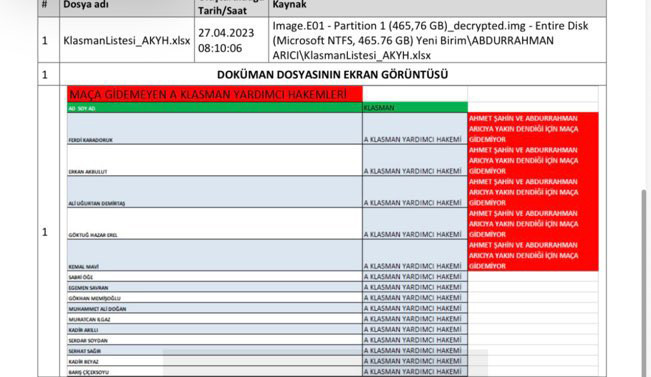
Task: Click the klasman cell in KEMAL MAVİ row
Action: [415, 255]
